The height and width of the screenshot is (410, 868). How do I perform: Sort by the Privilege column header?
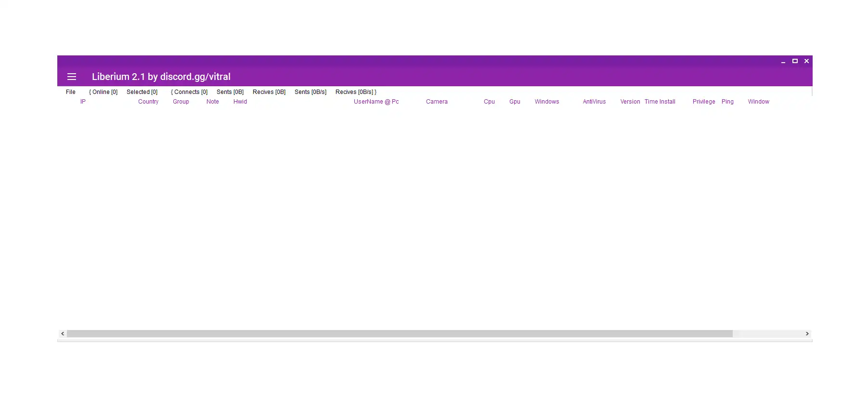coord(704,102)
